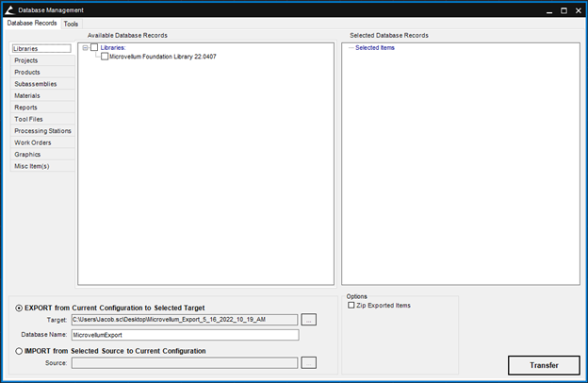Click the Database Name input field
Viewport: 588px width, 383px height.
(x=185, y=335)
